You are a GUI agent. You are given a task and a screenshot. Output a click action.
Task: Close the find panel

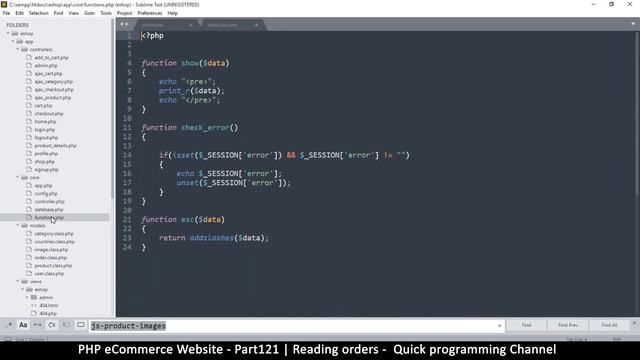[x=634, y=323]
